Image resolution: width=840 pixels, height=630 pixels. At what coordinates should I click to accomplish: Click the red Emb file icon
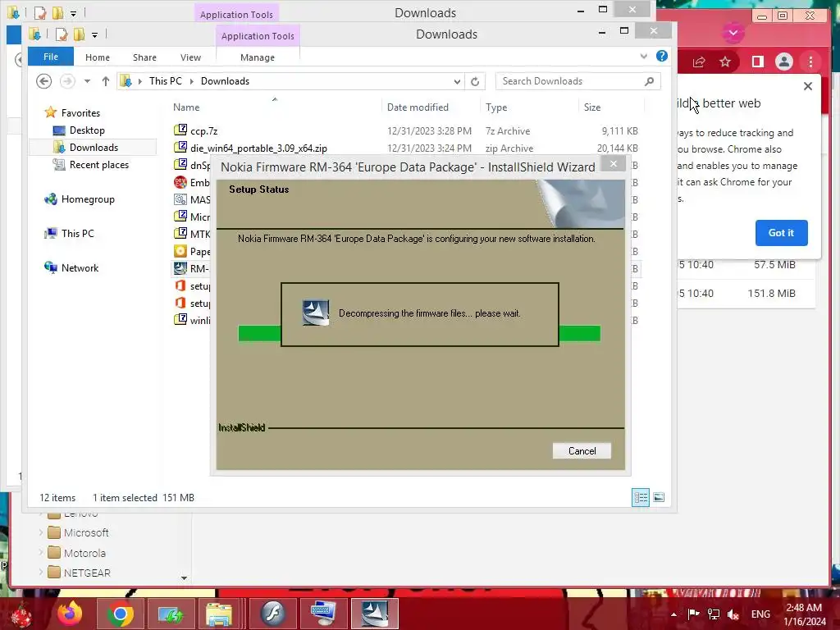180,182
